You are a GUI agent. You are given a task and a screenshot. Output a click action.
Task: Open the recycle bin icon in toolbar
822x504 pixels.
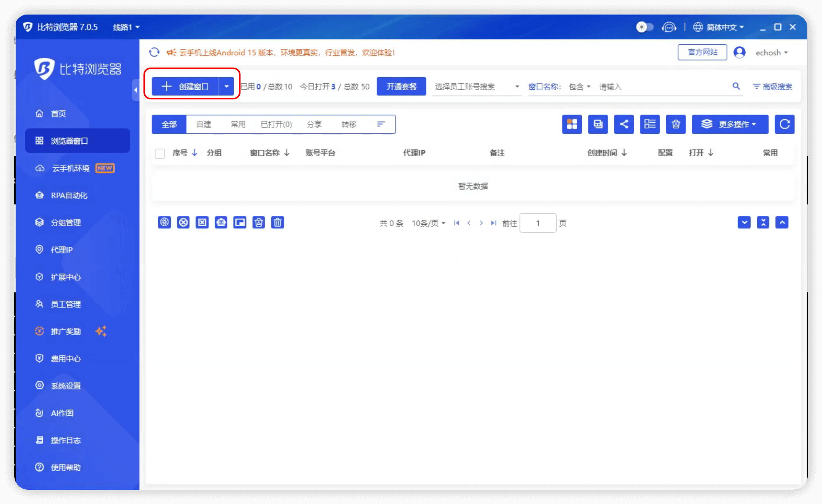click(675, 124)
